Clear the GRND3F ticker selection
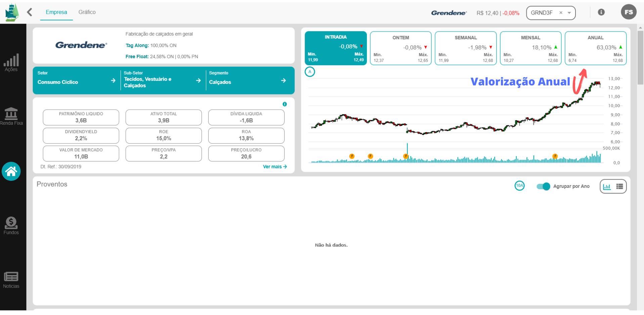The height and width of the screenshot is (315, 644). tap(561, 13)
